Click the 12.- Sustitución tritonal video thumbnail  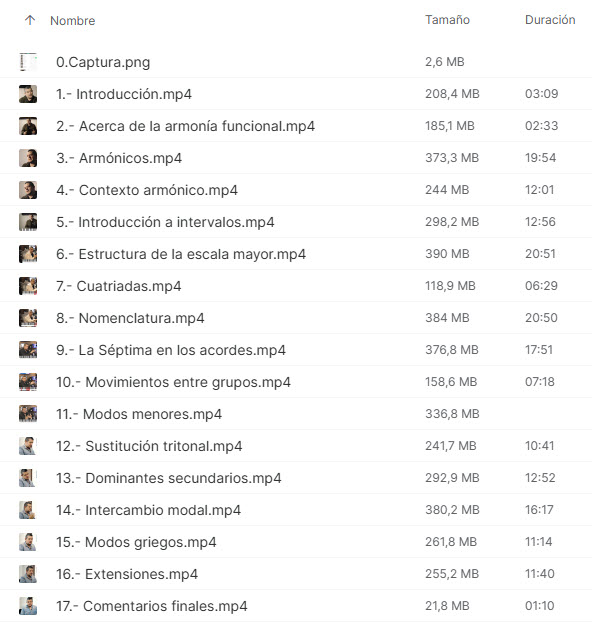click(x=28, y=446)
